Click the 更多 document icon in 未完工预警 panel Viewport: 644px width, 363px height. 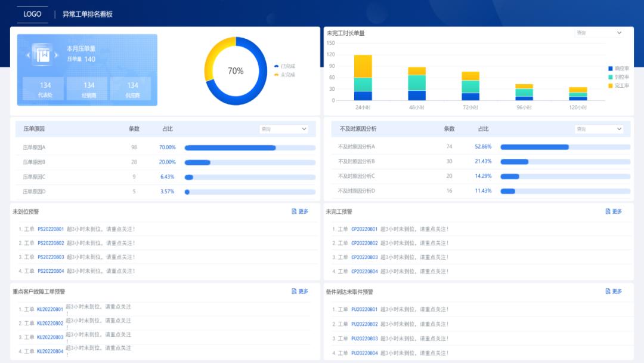tap(608, 211)
